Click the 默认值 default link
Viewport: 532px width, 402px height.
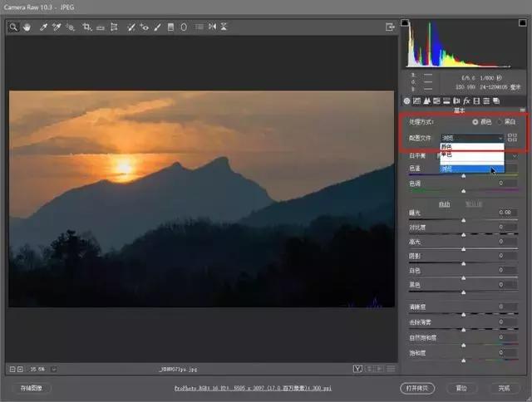coord(474,204)
